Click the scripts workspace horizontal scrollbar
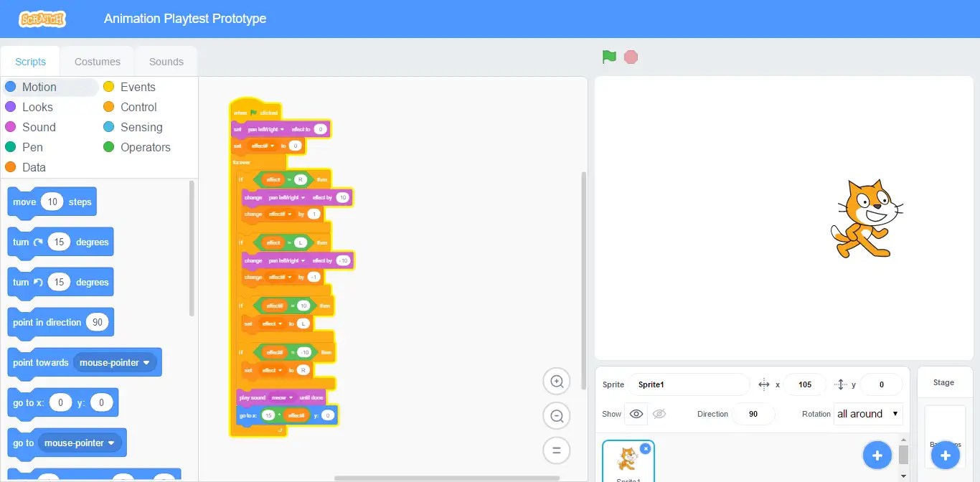This screenshot has width=980, height=482. pyautogui.click(x=447, y=478)
